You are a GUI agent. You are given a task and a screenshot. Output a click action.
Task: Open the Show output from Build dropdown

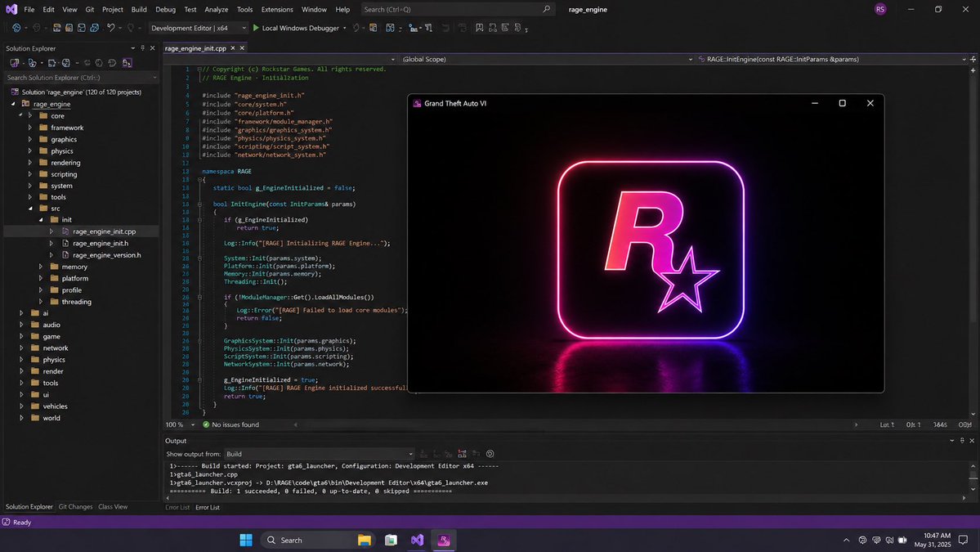[x=319, y=454]
